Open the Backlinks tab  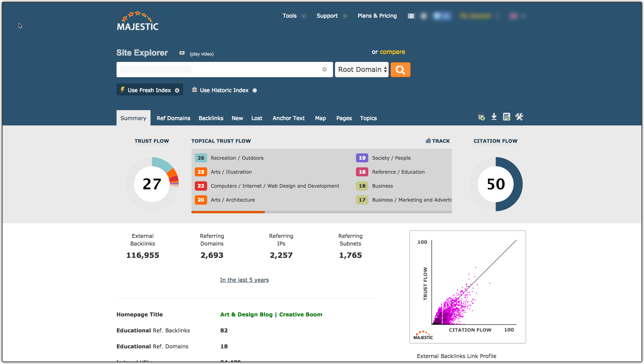(211, 118)
